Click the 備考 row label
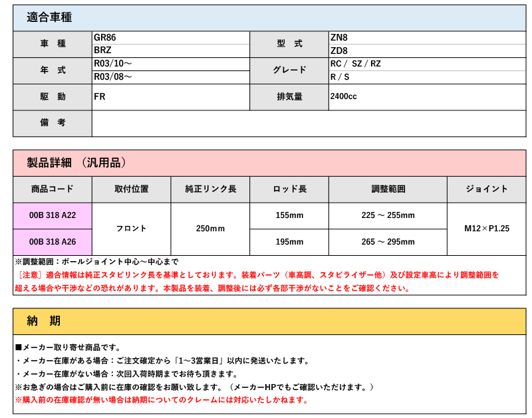Viewport: 532px width, 418px height. point(53,124)
